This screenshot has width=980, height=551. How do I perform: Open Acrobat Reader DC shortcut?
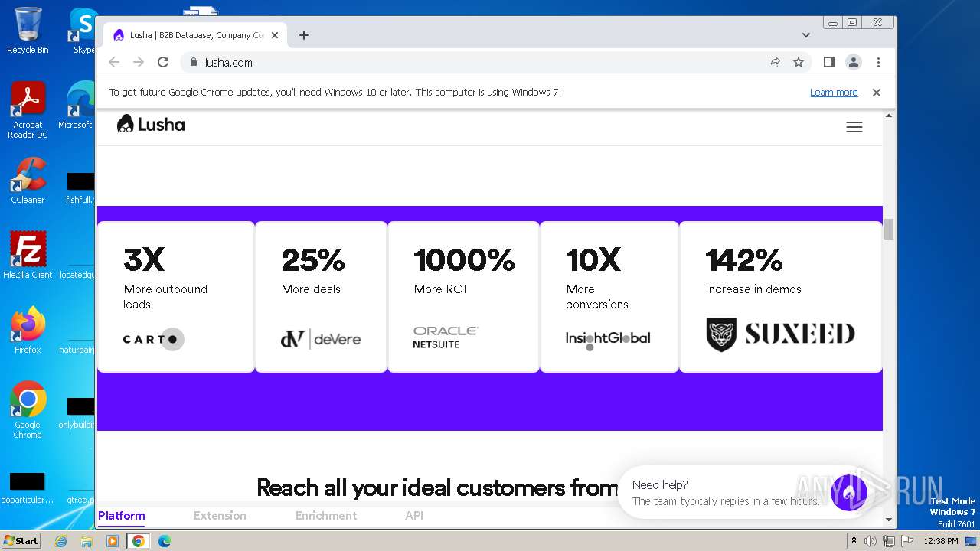tap(28, 110)
